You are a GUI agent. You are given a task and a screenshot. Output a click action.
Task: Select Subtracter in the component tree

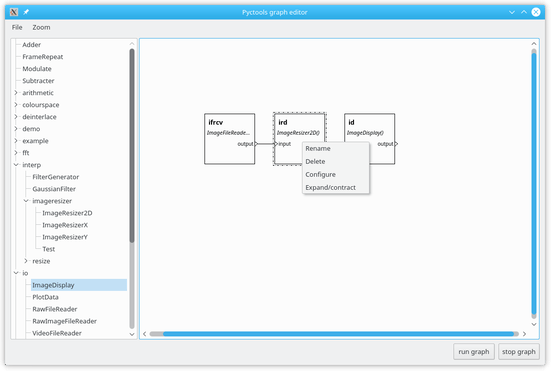point(38,81)
